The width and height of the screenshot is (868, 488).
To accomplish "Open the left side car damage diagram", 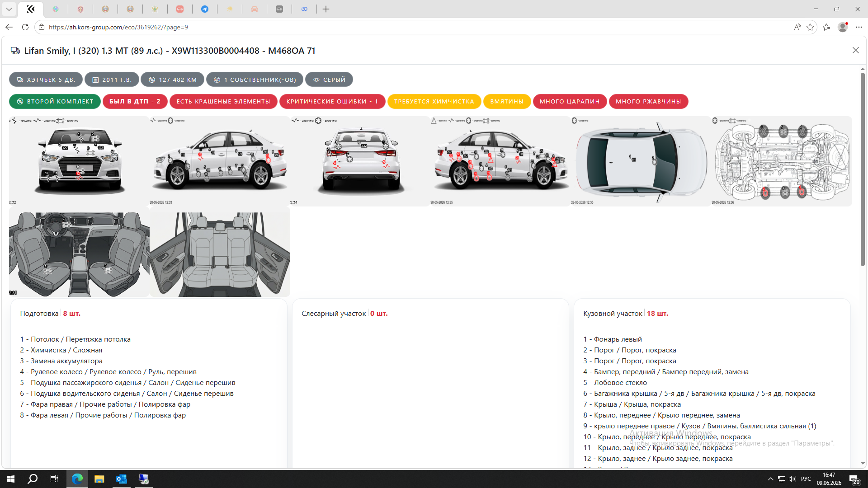I will pyautogui.click(x=220, y=161).
